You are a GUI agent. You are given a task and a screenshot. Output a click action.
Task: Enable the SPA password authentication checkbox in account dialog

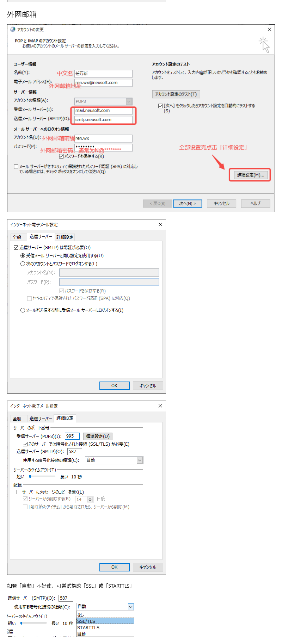click(x=16, y=167)
